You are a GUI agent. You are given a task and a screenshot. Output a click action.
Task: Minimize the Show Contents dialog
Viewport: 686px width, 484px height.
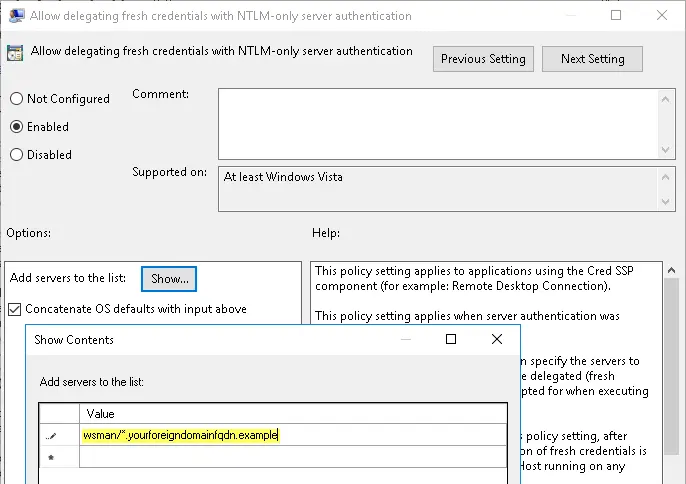coord(405,340)
